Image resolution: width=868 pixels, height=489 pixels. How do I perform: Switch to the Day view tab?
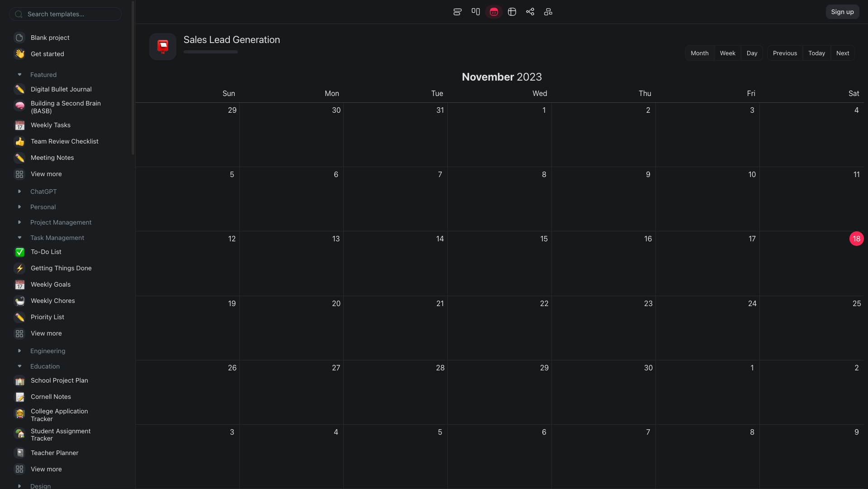[x=752, y=53]
